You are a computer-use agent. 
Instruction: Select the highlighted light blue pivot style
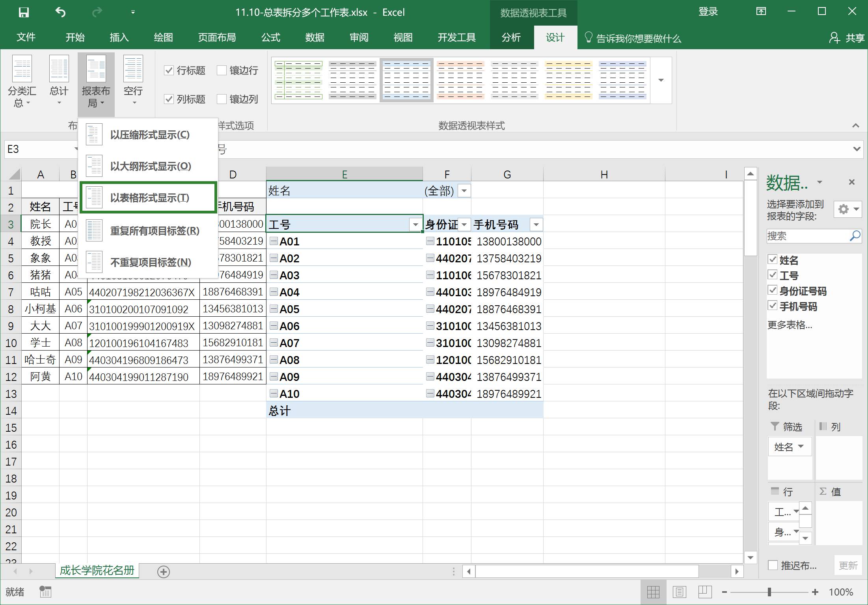click(406, 80)
